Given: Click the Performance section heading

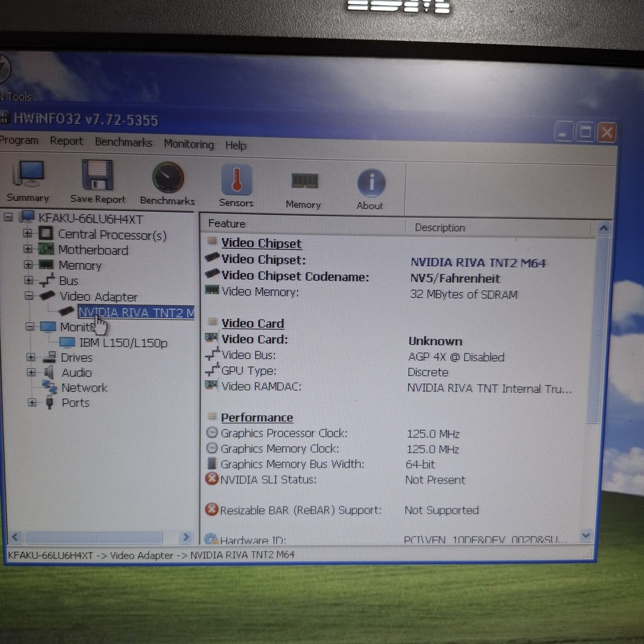Looking at the screenshot, I should click(x=257, y=418).
